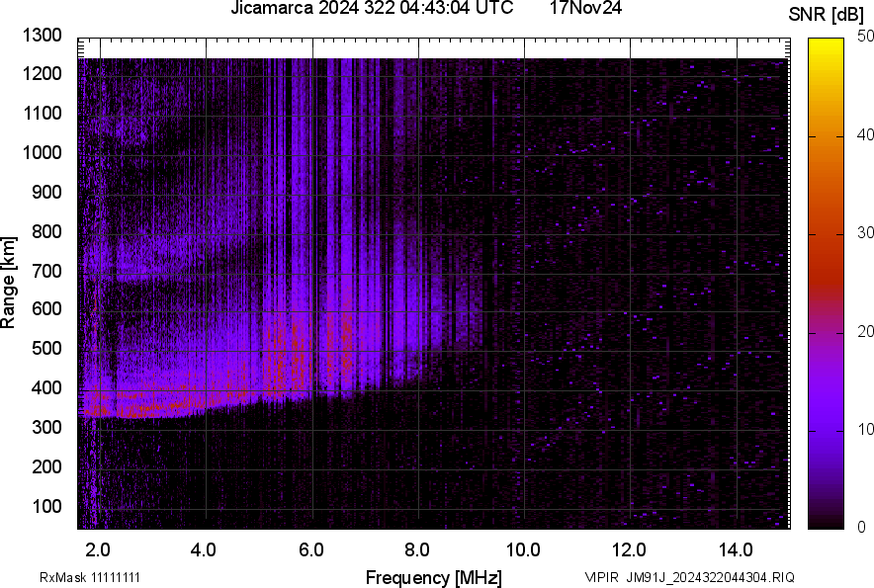
Task: Click frequency tick label '14.0'
Action: [x=736, y=550]
